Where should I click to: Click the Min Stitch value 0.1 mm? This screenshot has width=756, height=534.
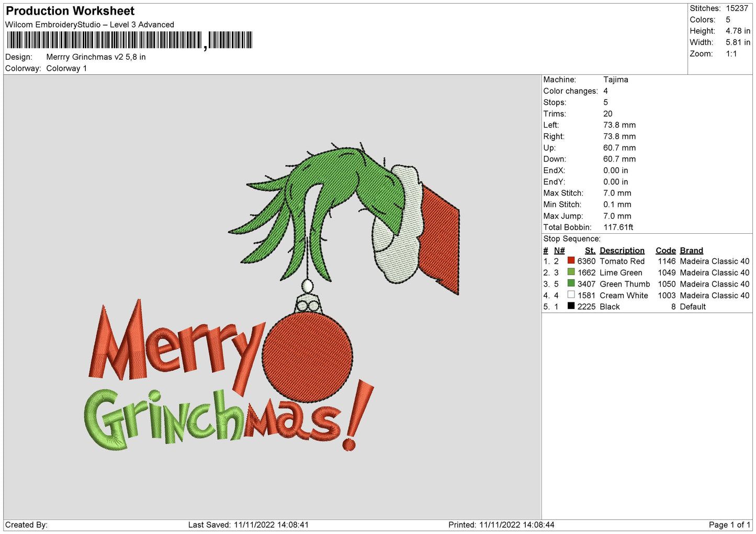[x=617, y=204]
